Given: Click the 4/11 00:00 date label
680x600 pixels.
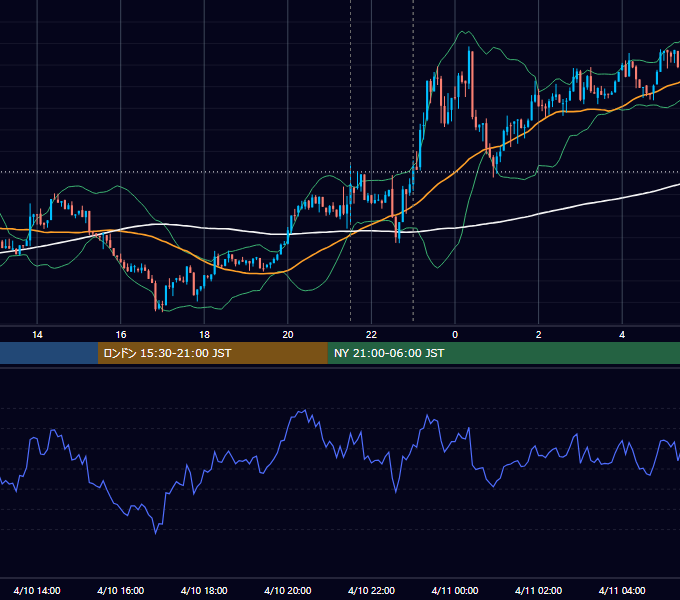Looking at the screenshot, I should click(455, 590).
